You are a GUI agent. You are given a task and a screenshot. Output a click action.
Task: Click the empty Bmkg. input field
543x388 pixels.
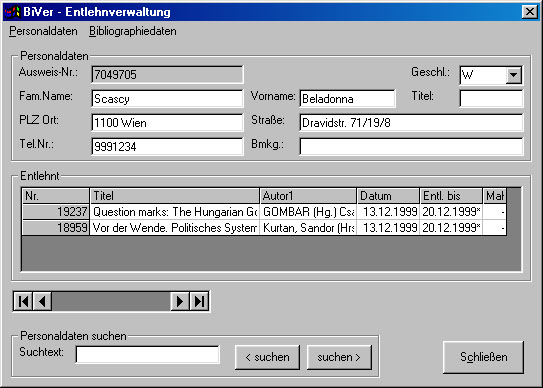[x=411, y=147]
